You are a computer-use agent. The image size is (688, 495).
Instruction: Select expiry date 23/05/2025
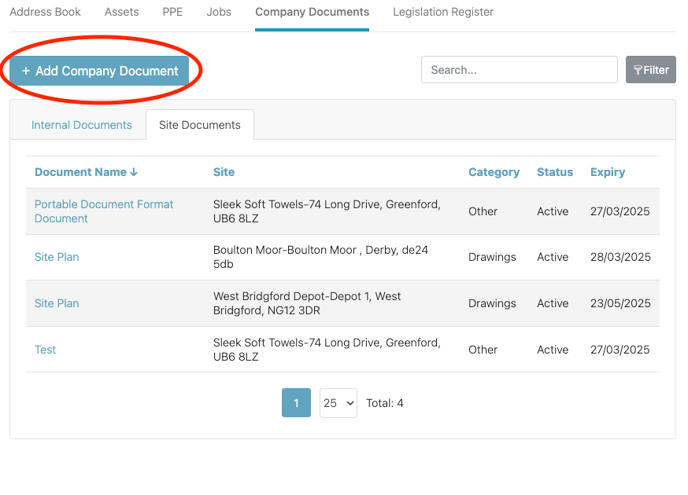620,303
